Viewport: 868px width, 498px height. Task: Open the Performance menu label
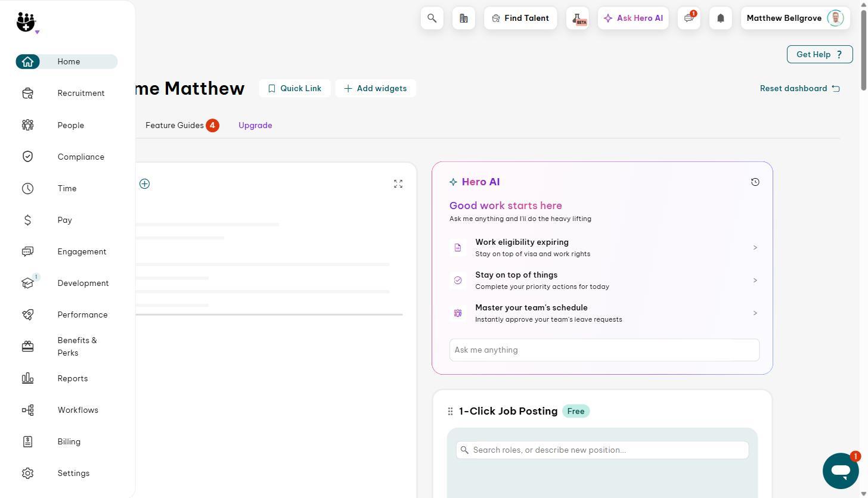82,315
